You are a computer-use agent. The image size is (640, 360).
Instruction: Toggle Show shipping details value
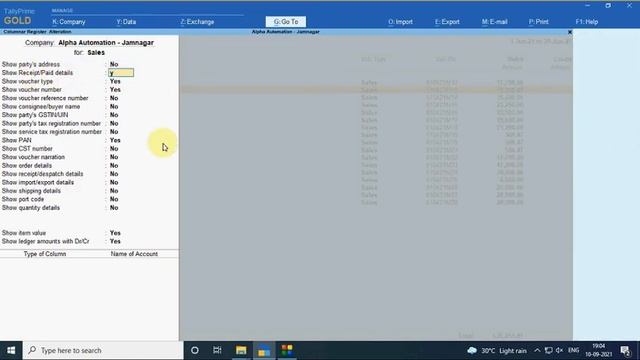pos(114,191)
